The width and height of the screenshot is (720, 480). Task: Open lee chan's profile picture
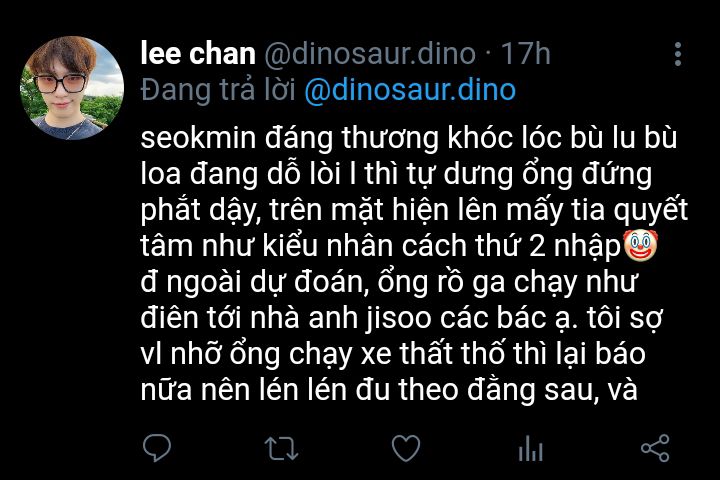pos(72,88)
